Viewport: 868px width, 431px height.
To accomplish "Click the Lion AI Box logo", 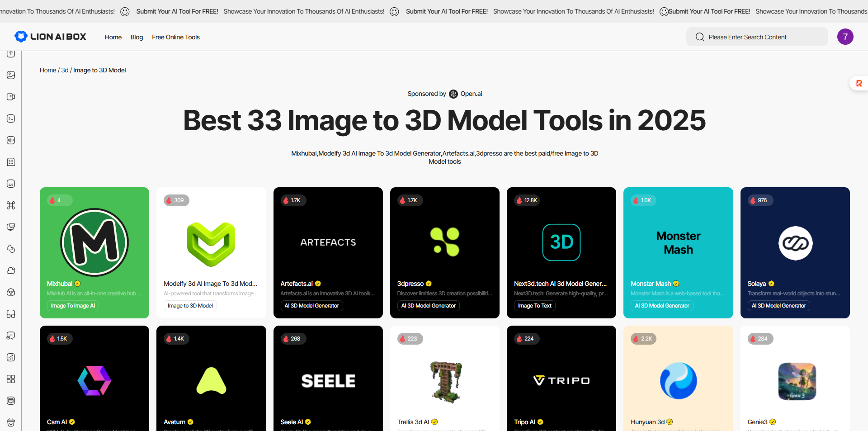I will (50, 37).
